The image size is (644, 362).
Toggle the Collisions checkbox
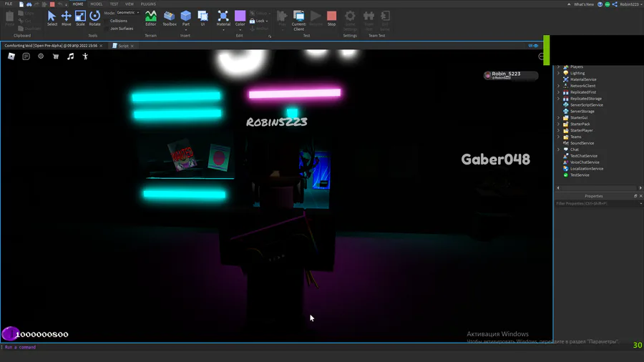click(x=107, y=21)
